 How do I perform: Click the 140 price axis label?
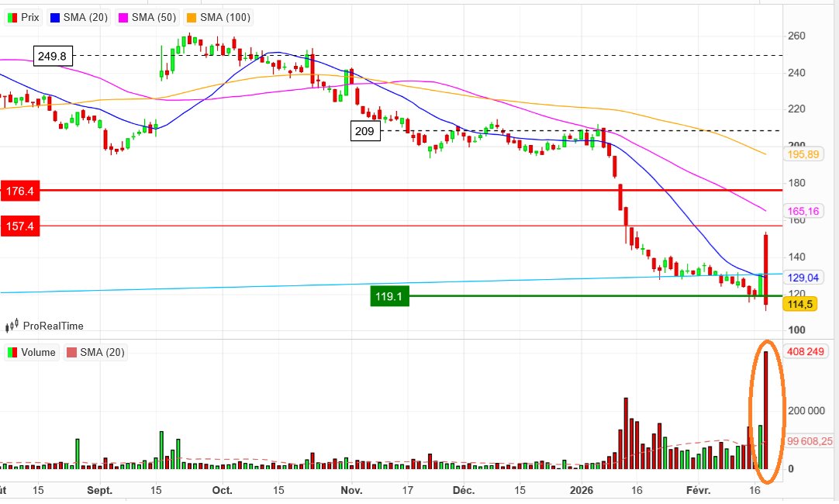(x=796, y=257)
